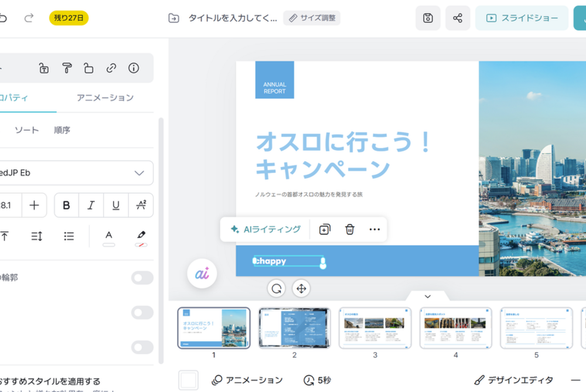
Task: Select the 順序 sub-tab
Action: (x=62, y=130)
